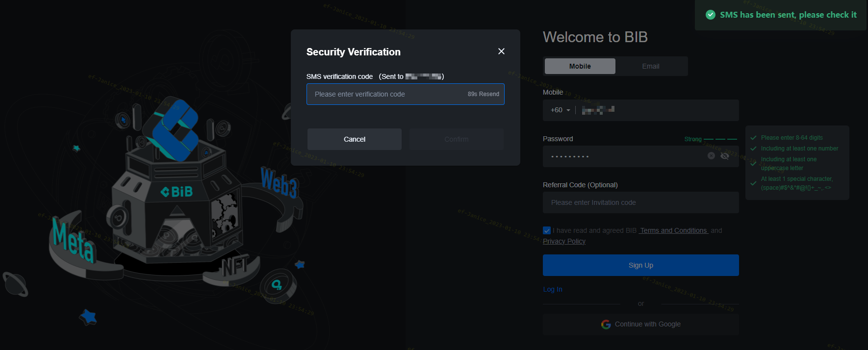Open the Terms and Conditions link
This screenshot has width=868, height=350.
674,230
